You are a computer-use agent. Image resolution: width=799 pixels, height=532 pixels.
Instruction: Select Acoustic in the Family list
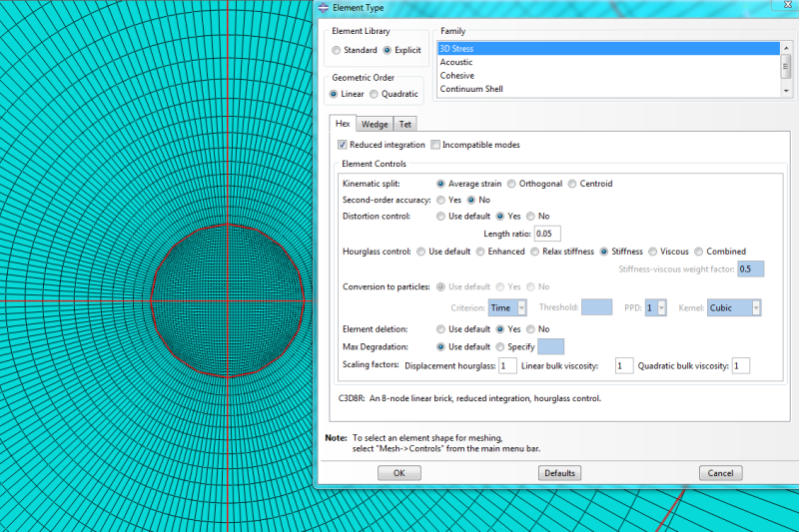coord(608,62)
